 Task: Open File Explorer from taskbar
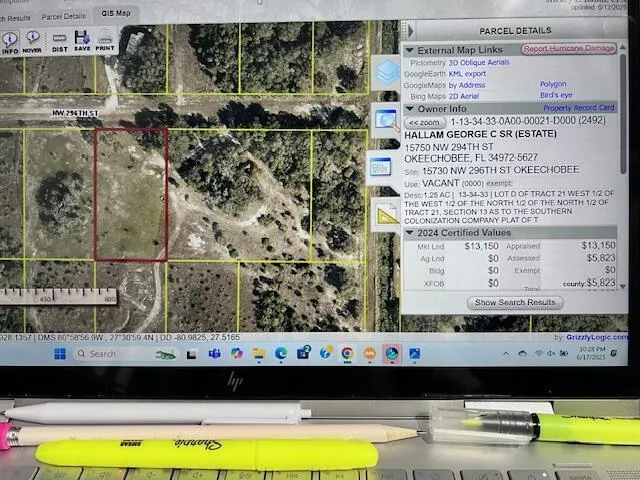pyautogui.click(x=259, y=353)
